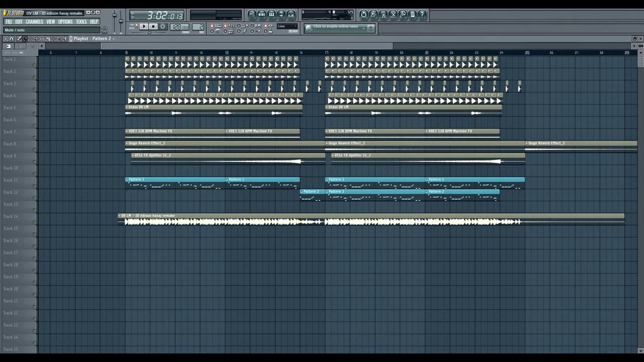This screenshot has height=362, width=644.
Task: Click to enable online news
Action: tap(336, 27)
